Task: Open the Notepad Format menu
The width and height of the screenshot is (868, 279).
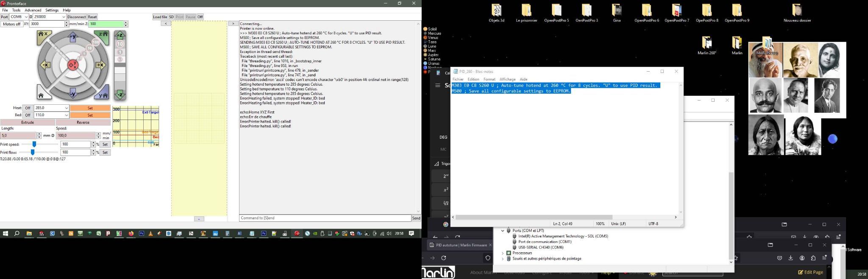Action: 489,79
